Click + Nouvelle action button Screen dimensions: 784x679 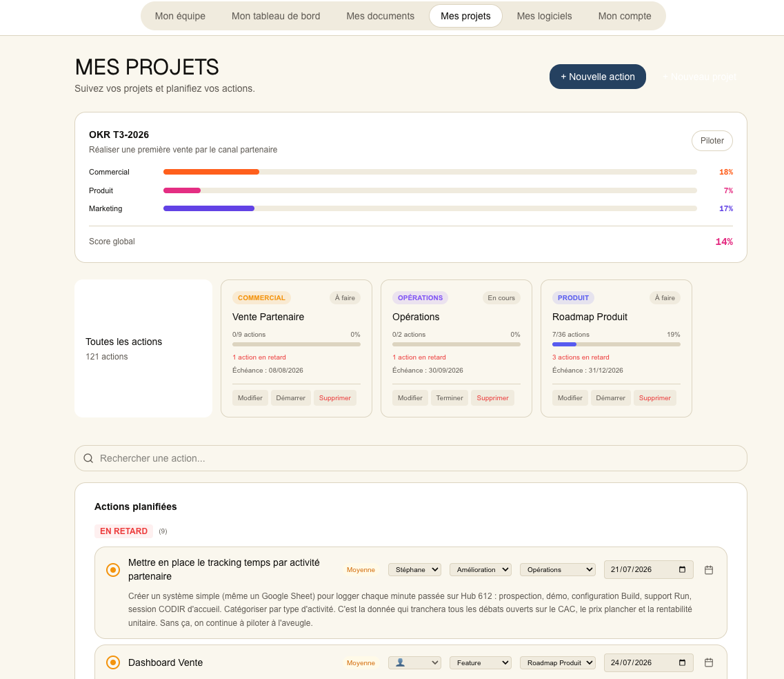pos(598,77)
